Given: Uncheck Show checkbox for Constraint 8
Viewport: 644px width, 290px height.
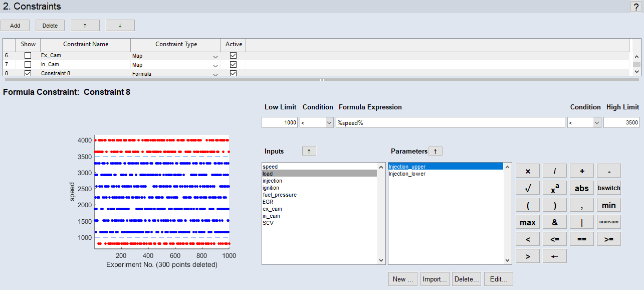Looking at the screenshot, I should coord(28,73).
